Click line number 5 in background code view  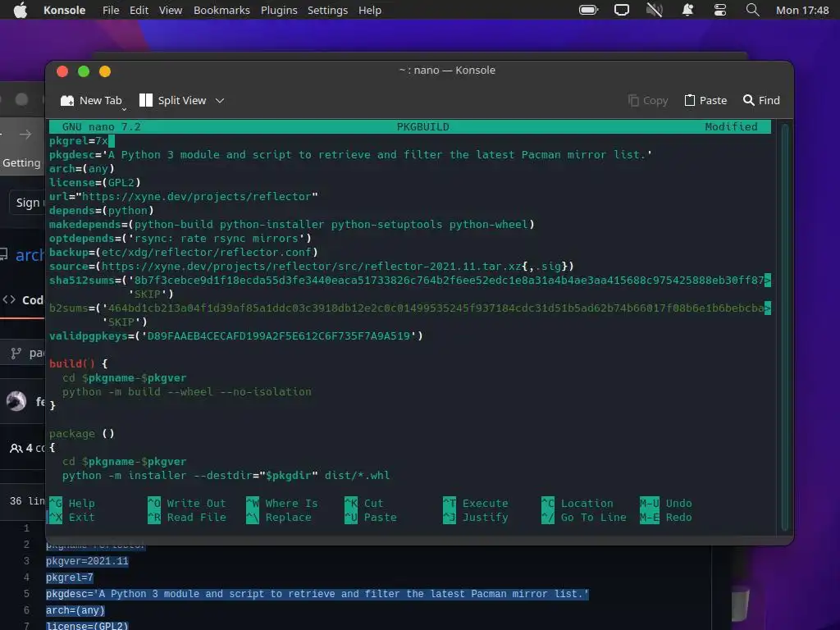pos(26,594)
